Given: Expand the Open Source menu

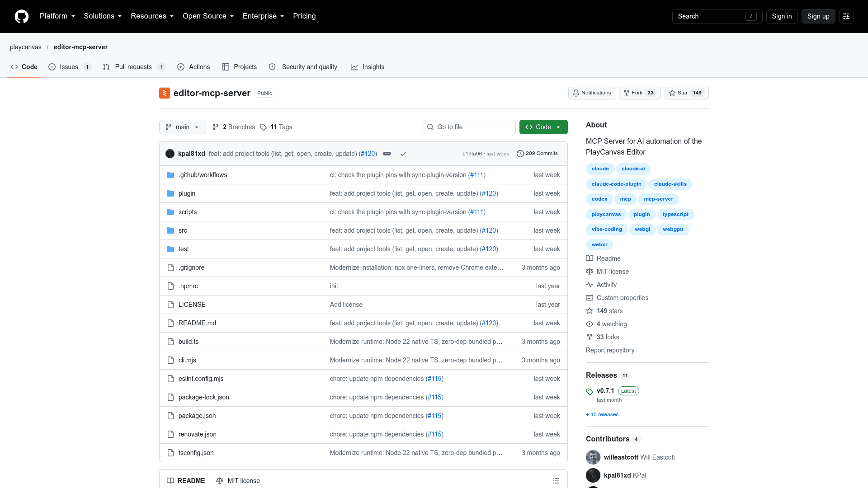Looking at the screenshot, I should [x=208, y=16].
